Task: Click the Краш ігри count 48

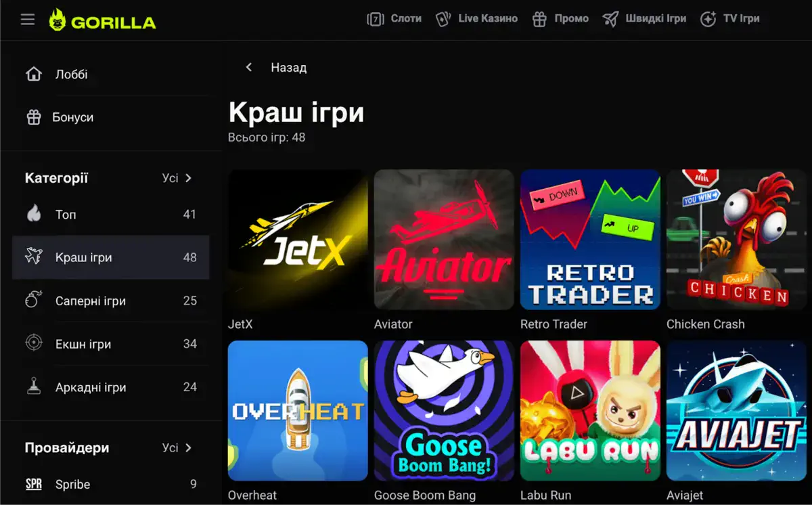Action: [189, 257]
